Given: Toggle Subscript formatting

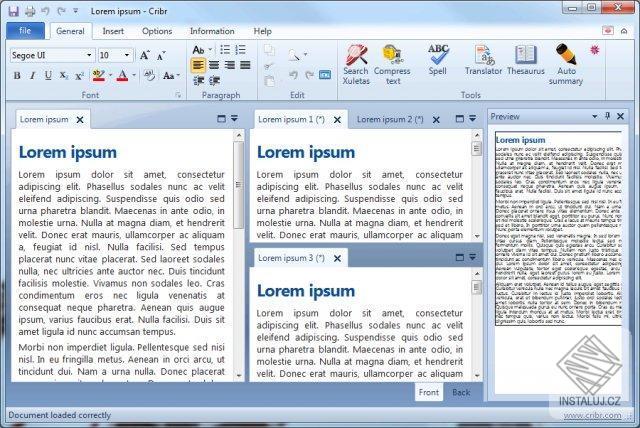Looking at the screenshot, I should click(64, 75).
